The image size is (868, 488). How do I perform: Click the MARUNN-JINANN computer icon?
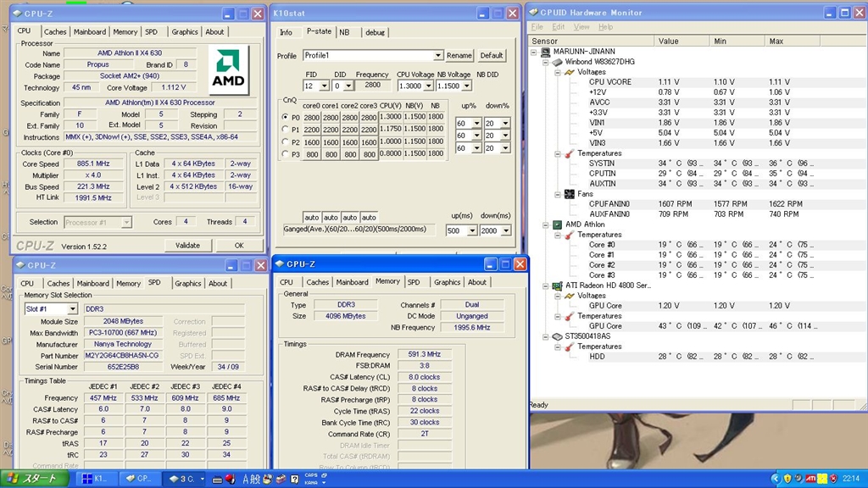547,52
